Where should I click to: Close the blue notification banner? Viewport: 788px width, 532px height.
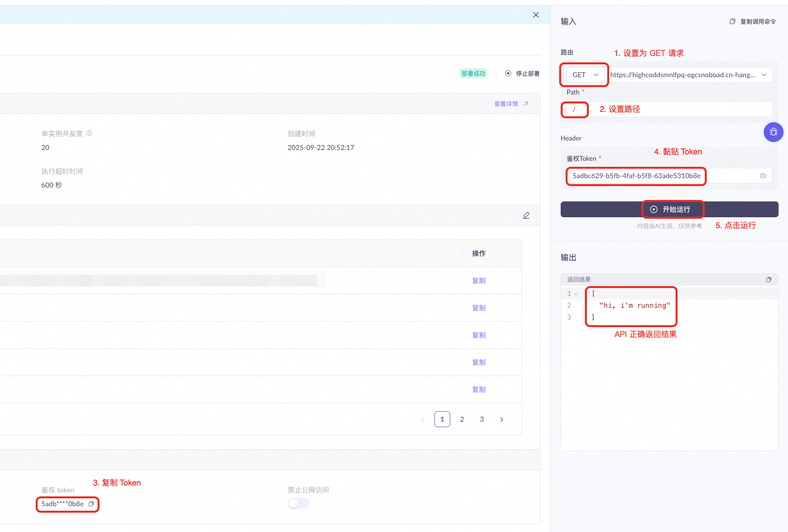tap(535, 15)
